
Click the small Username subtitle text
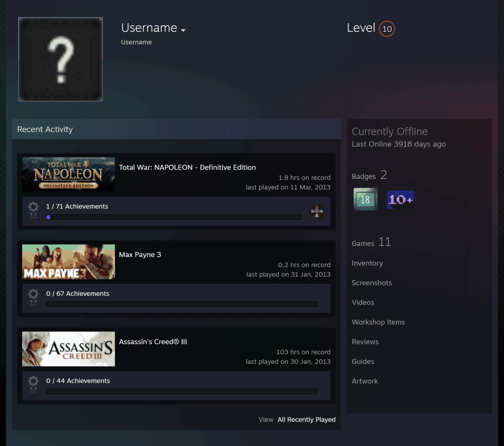pyautogui.click(x=136, y=42)
